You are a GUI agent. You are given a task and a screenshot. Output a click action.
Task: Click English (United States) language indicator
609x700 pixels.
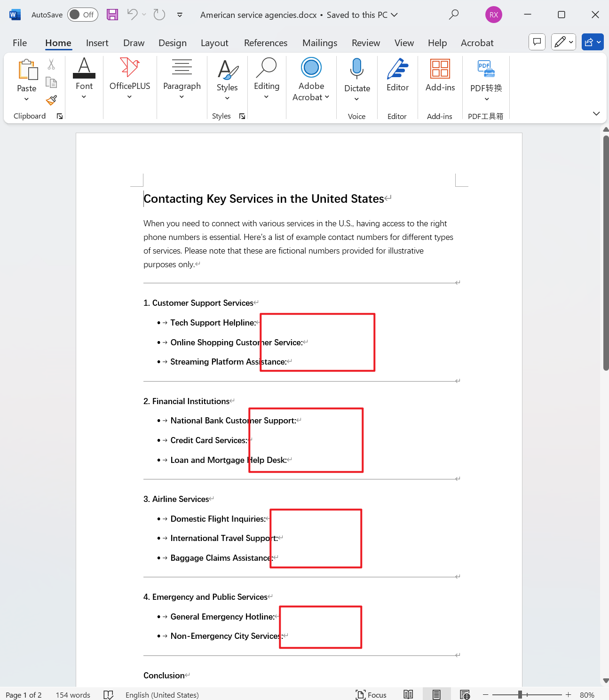click(x=162, y=695)
